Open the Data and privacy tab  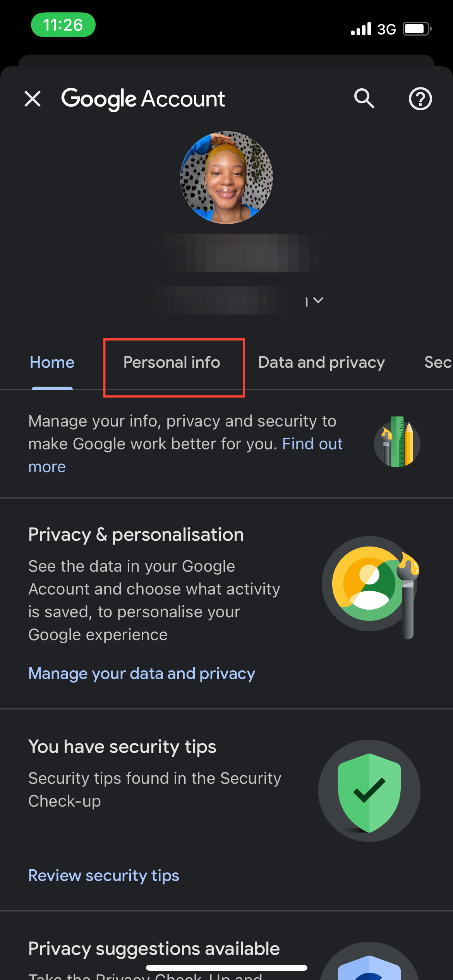pos(321,362)
